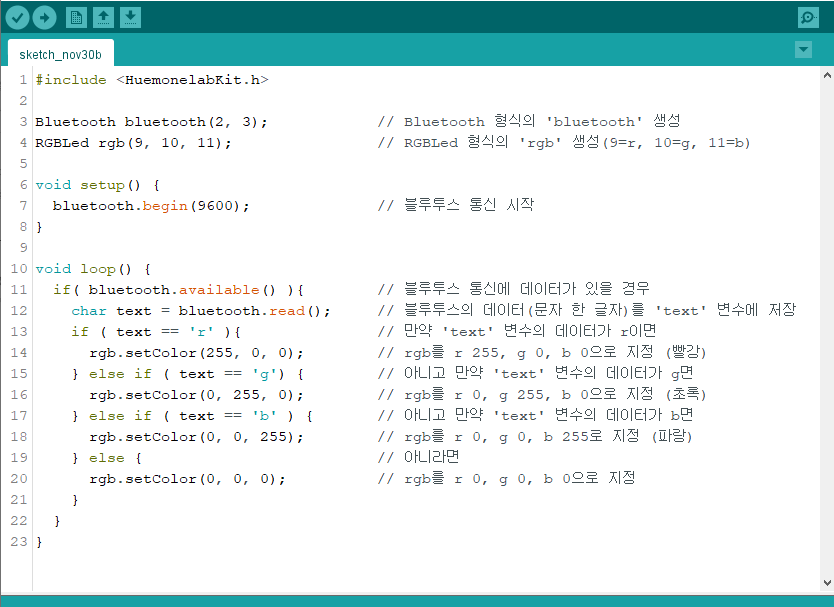834x607 pixels.
Task: Click the Verify sketch checkmark icon
Action: (x=17, y=18)
